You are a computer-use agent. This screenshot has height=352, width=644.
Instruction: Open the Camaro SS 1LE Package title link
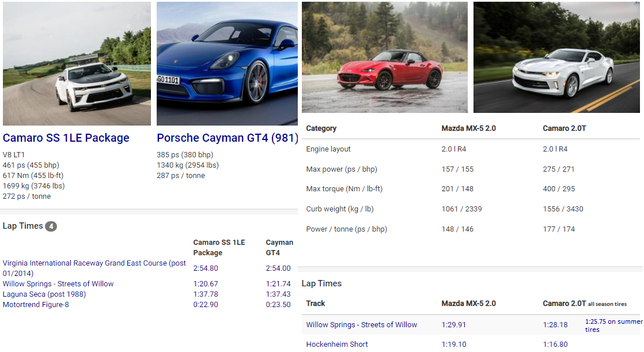66,138
